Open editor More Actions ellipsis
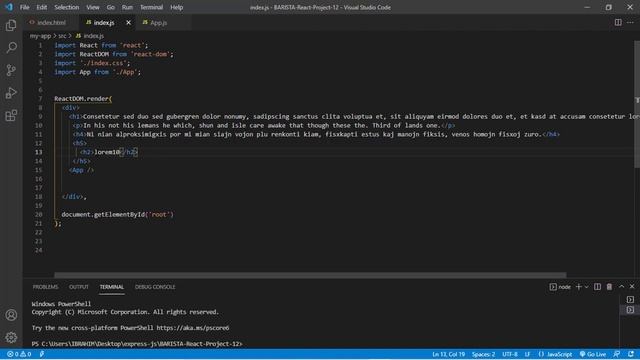Image resolution: width=640 pixels, height=360 pixels. click(x=630, y=22)
